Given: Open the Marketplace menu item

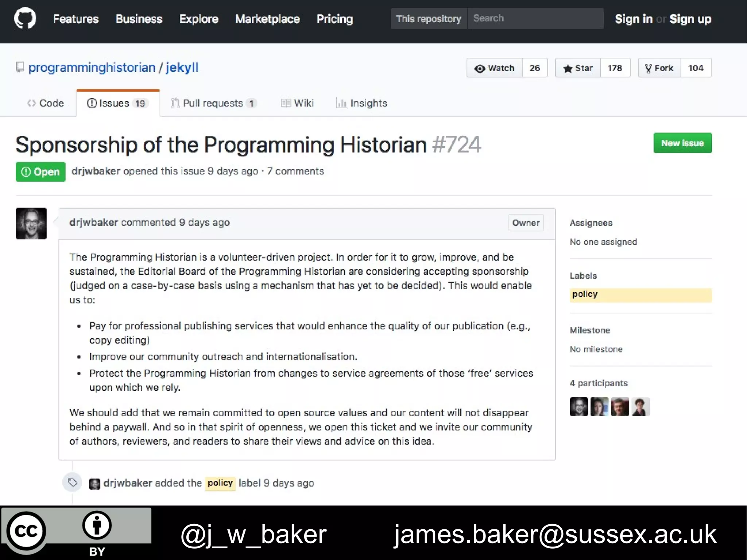Looking at the screenshot, I should (268, 19).
